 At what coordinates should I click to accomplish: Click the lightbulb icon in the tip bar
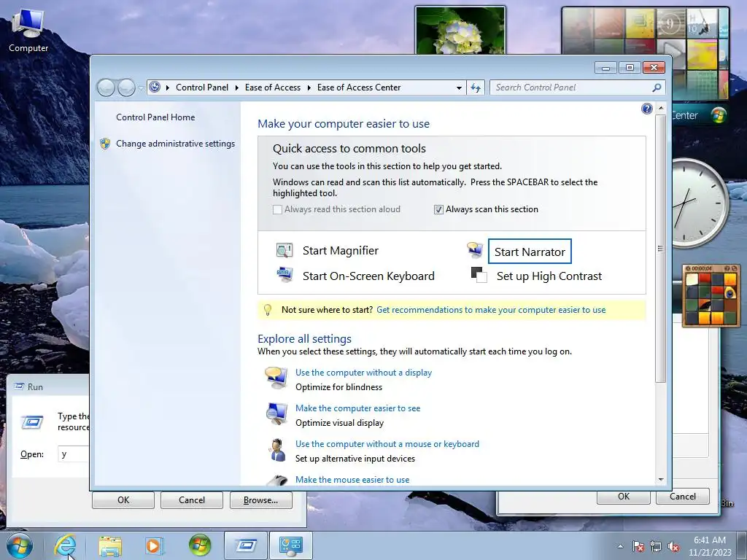(268, 310)
